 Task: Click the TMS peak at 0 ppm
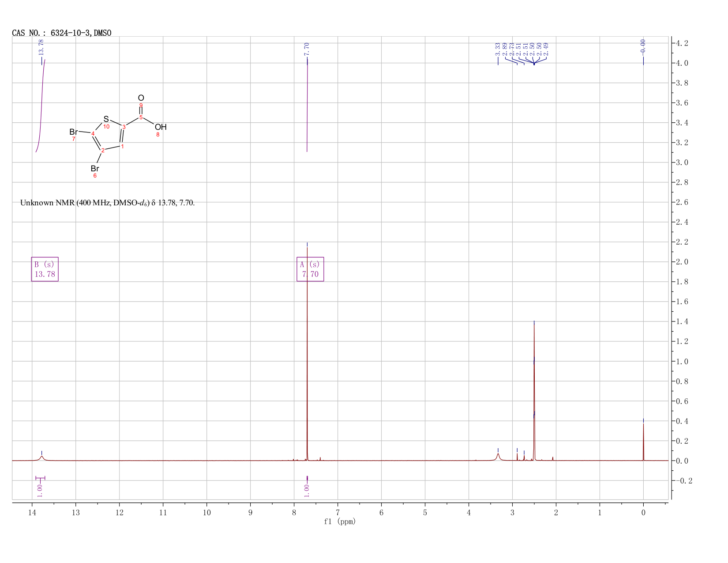pos(643,442)
